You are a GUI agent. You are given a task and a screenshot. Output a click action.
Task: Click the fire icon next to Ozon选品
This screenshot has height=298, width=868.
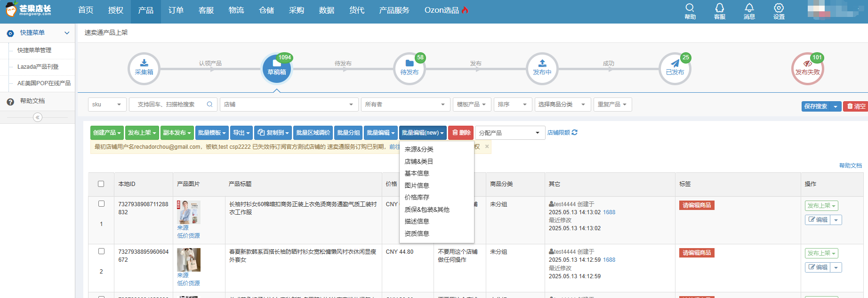[465, 10]
